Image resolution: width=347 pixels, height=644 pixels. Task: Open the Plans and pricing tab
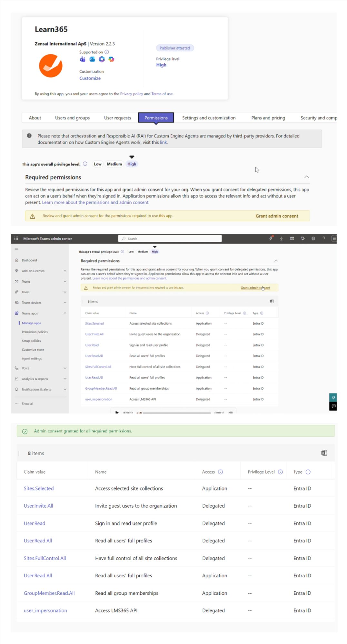click(268, 118)
